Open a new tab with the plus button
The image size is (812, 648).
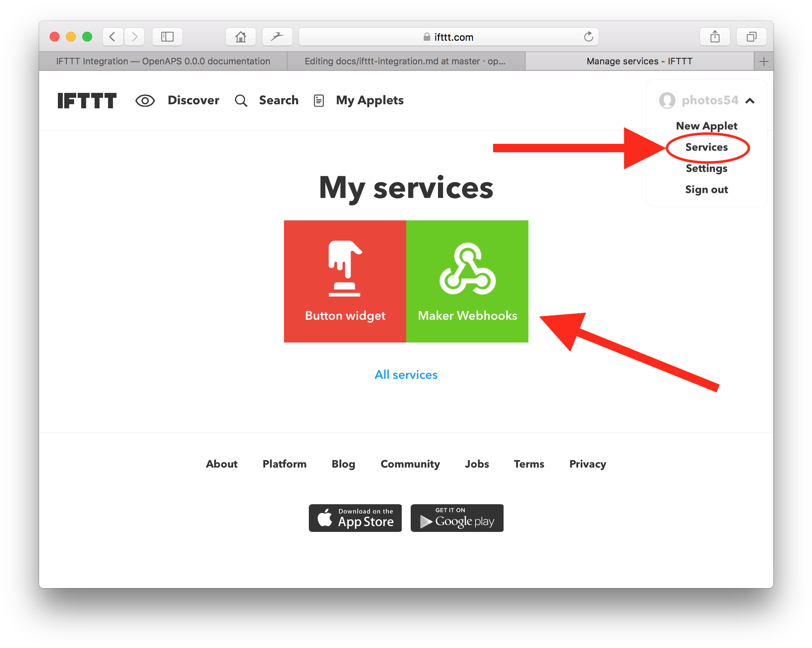[764, 61]
